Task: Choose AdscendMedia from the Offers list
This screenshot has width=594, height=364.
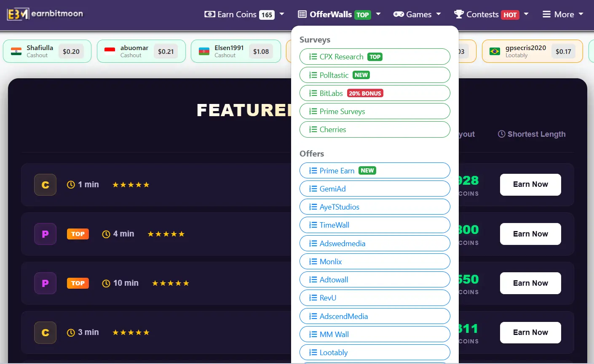Action: 375,316
